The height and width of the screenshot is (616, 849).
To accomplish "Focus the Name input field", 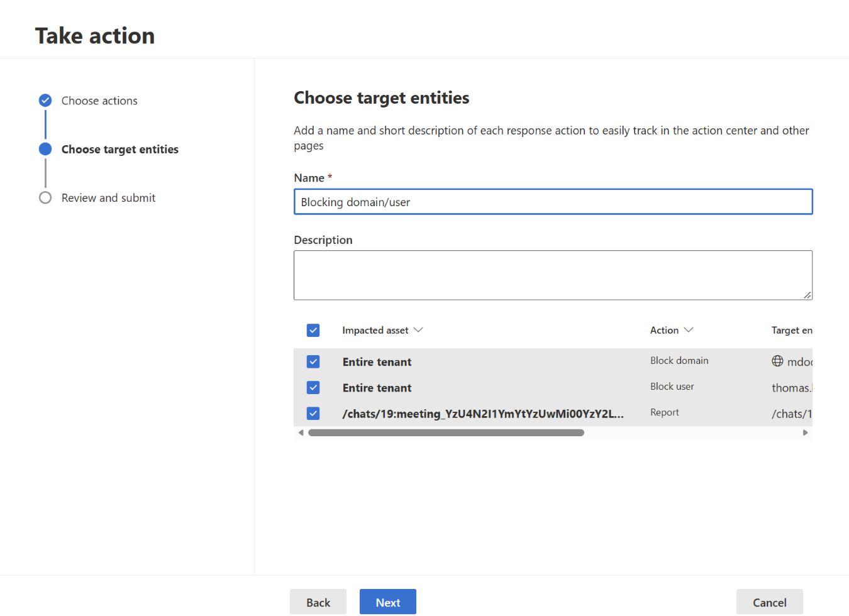I will (x=553, y=202).
